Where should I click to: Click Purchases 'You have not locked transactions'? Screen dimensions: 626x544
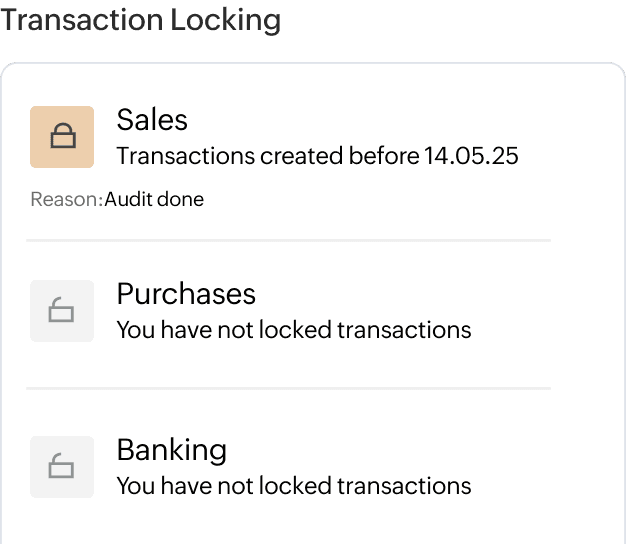tap(293, 330)
